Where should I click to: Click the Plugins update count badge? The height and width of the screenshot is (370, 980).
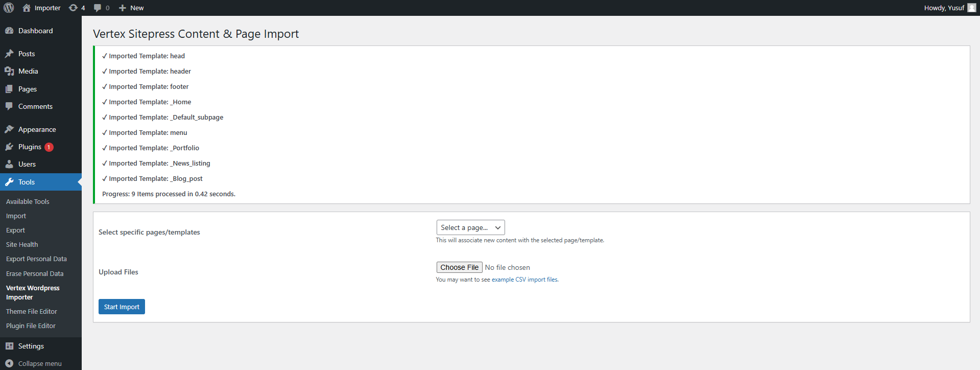(49, 147)
